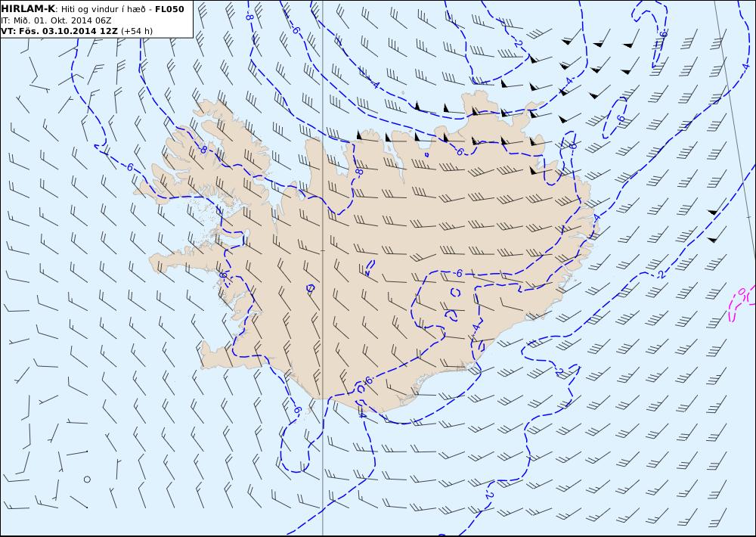Click the 'Hiti og vindur í hæð' title text

pyautogui.click(x=102, y=10)
